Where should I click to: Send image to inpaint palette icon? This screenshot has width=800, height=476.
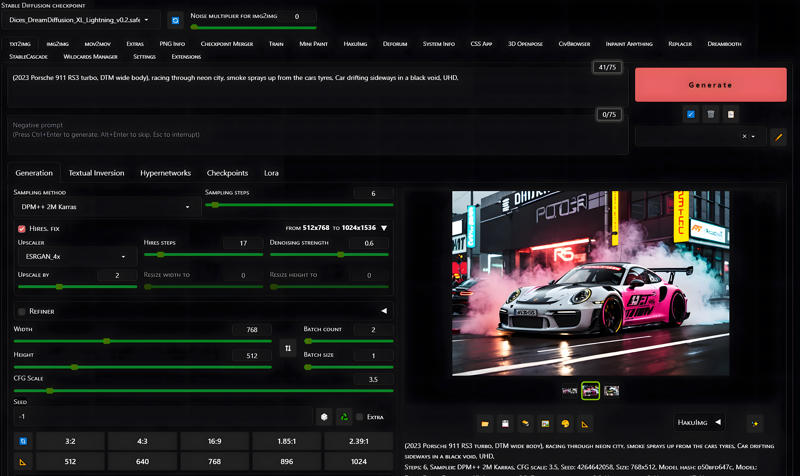(565, 423)
